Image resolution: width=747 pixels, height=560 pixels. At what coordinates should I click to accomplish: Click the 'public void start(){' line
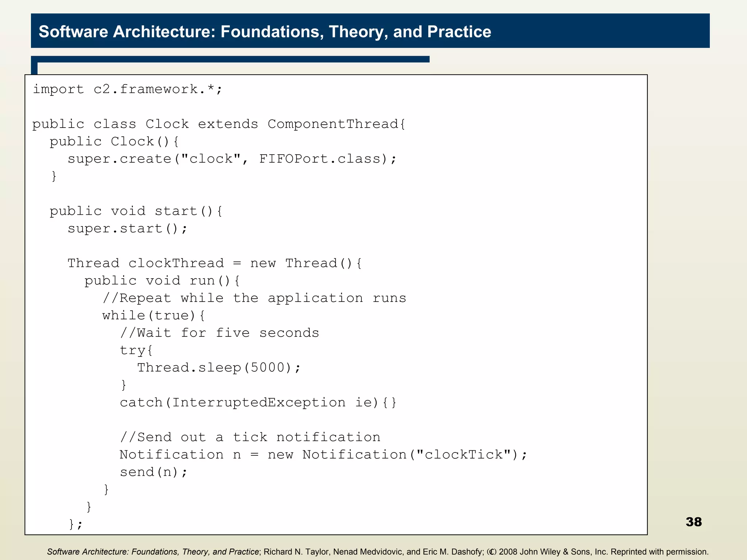136,211
